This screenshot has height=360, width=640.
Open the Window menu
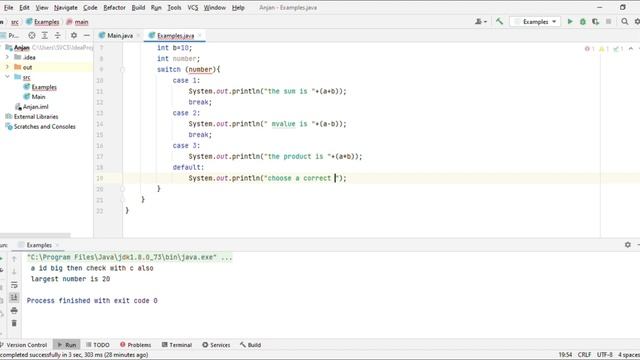[215, 7]
